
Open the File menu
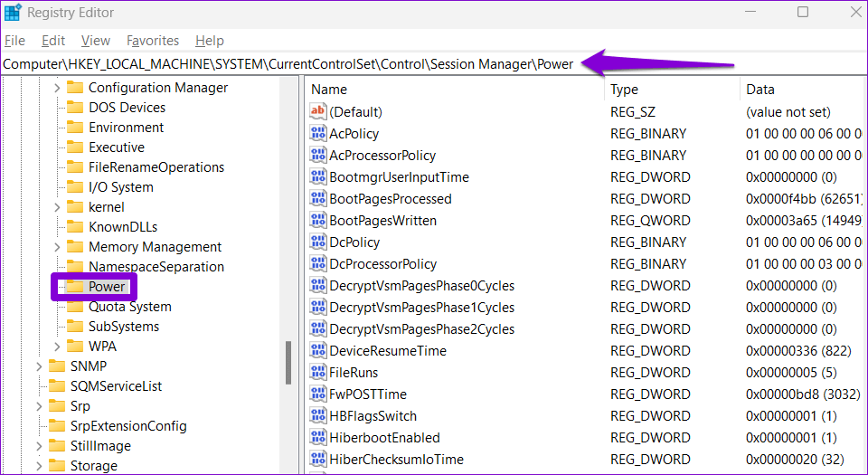(x=15, y=41)
